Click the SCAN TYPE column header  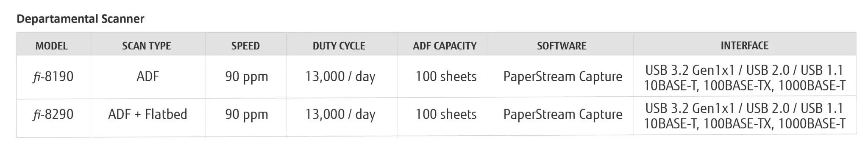pos(147,46)
